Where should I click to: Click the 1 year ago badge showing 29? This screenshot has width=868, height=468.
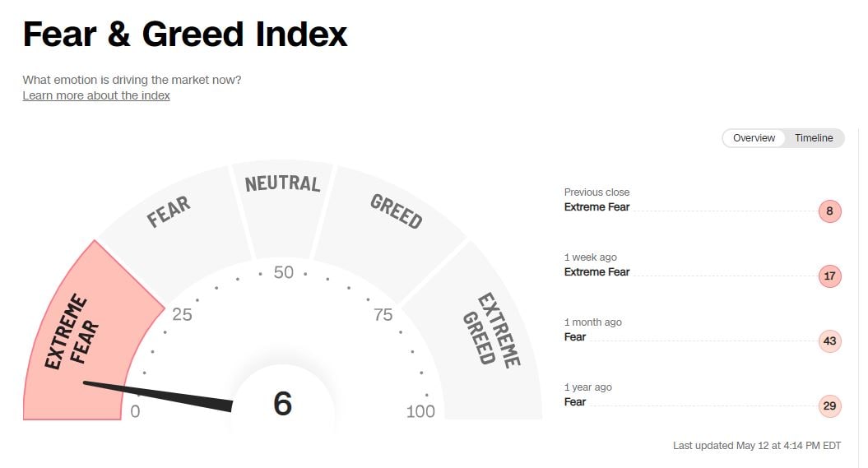(829, 406)
